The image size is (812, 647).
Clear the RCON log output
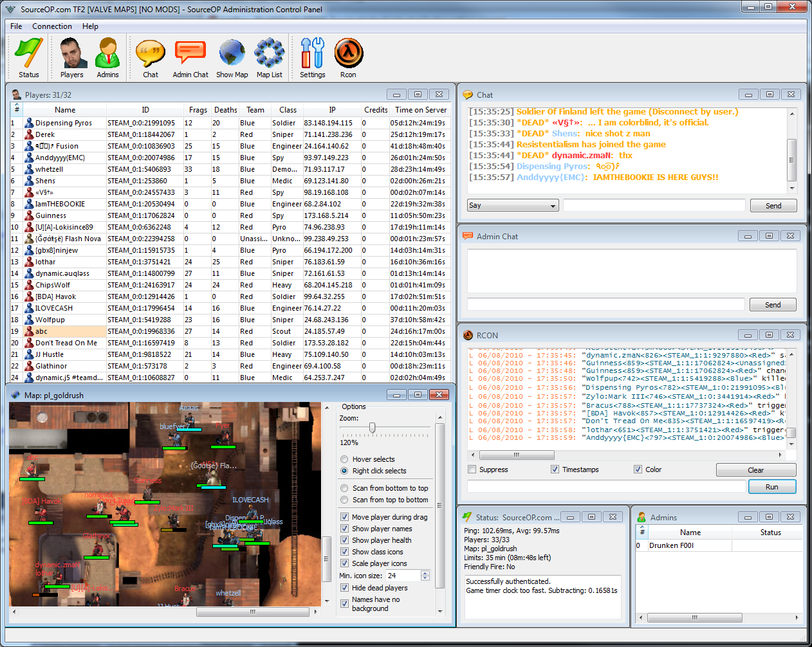coord(755,469)
